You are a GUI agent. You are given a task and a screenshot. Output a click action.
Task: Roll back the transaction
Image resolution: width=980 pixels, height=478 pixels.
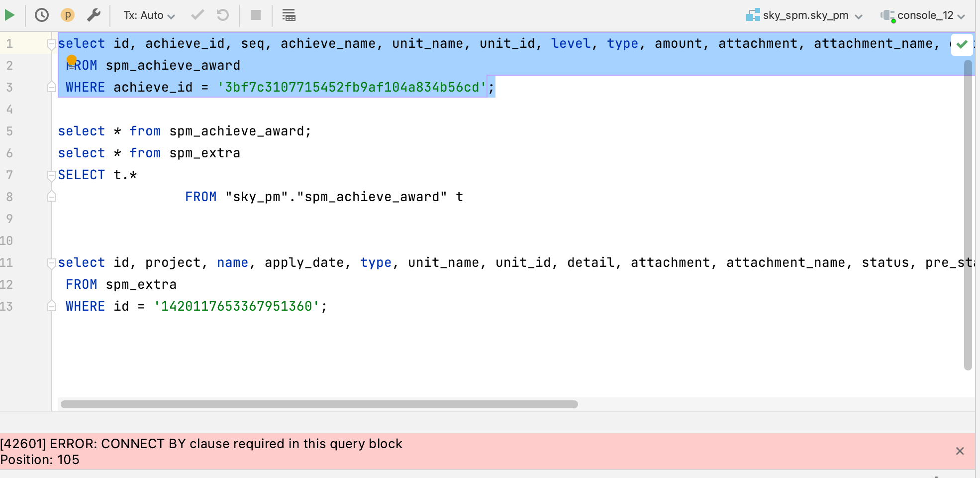pos(223,15)
